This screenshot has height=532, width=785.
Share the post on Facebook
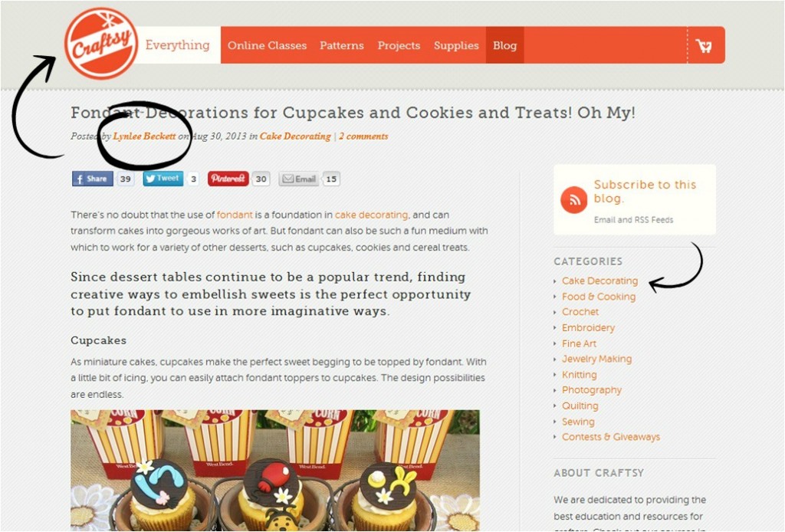pos(93,179)
